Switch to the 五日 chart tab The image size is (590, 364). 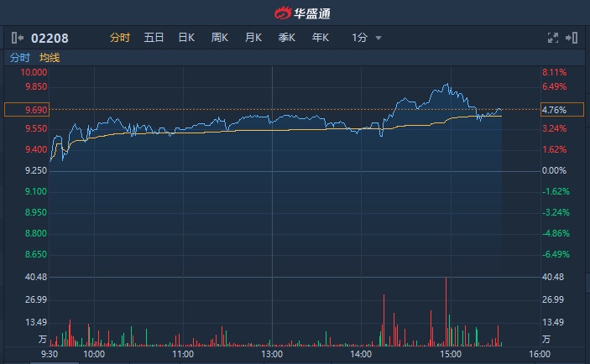click(154, 37)
